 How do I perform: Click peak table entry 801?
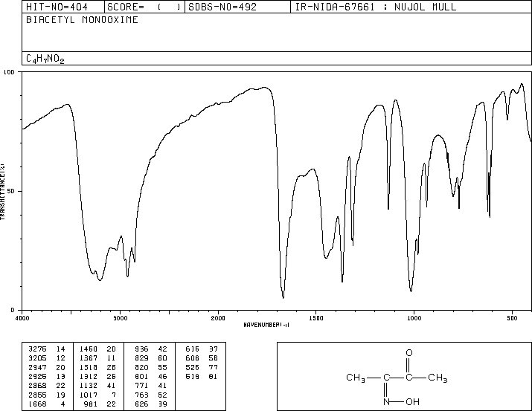[141, 376]
